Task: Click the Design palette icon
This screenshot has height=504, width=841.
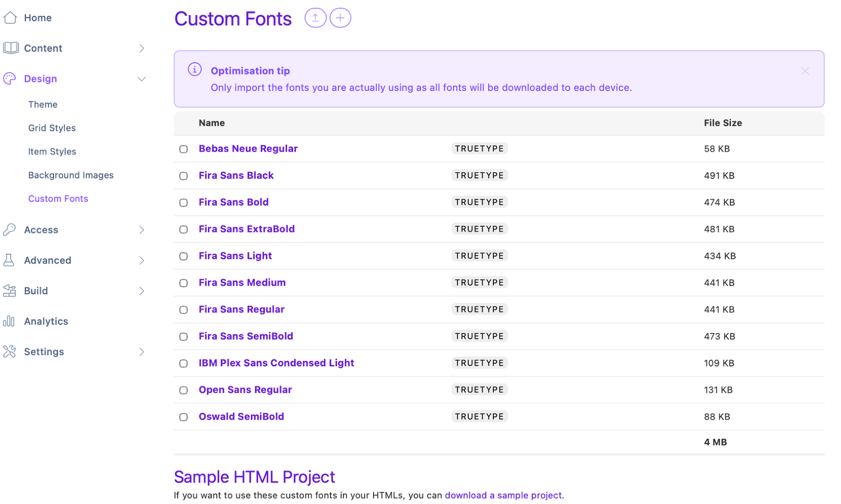Action: pos(9,79)
